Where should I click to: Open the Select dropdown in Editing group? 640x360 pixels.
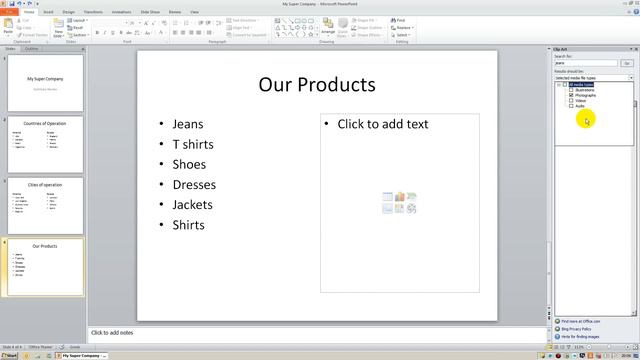click(x=400, y=35)
